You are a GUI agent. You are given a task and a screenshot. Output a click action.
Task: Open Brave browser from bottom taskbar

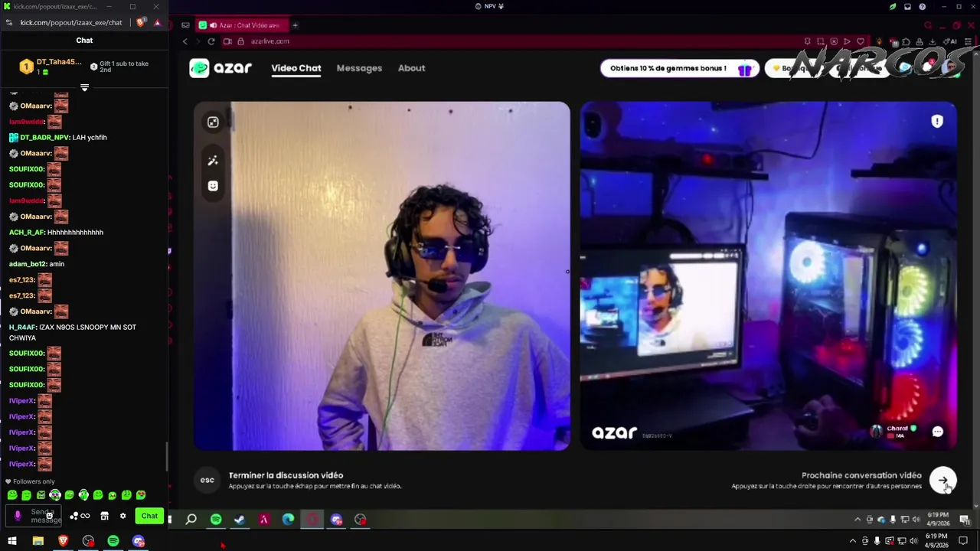[63, 541]
